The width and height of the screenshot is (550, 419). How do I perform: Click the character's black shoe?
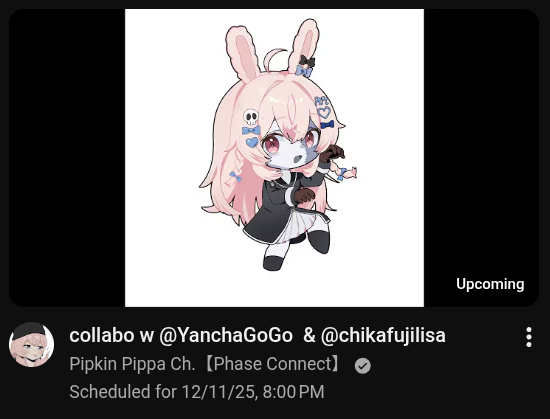click(x=273, y=263)
